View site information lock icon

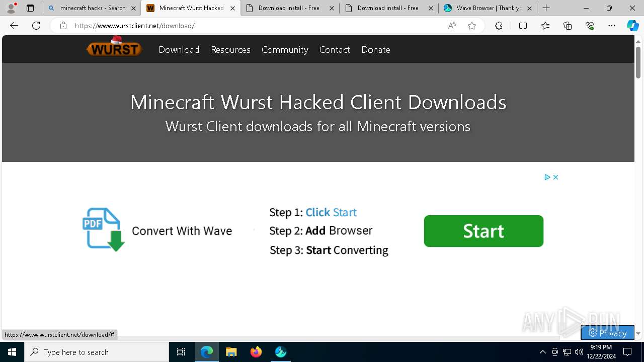[x=63, y=26]
